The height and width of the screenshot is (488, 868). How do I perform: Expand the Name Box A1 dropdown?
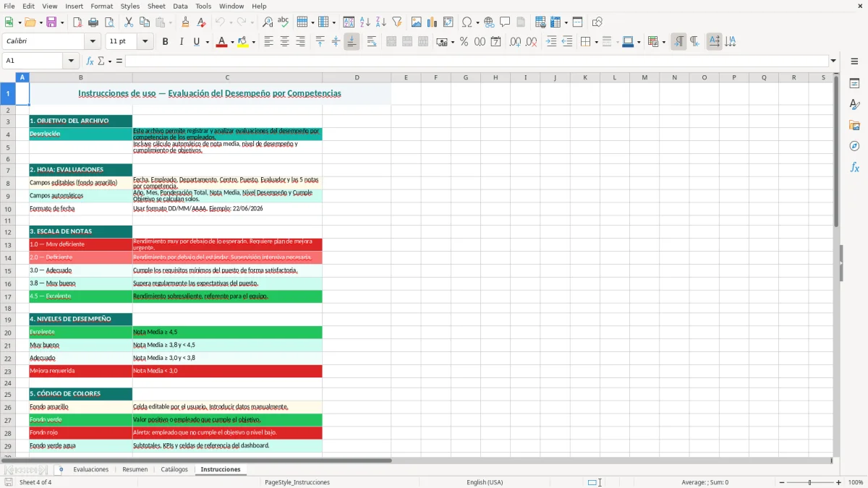point(71,61)
